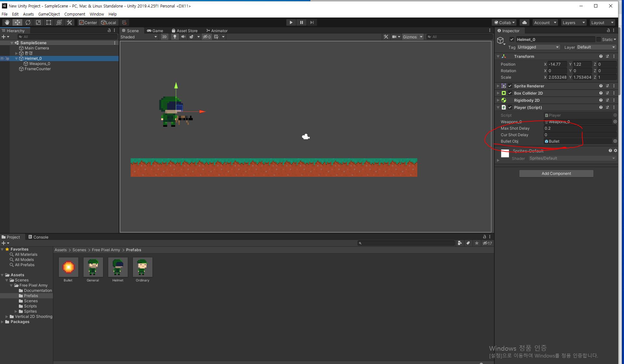624x364 pixels.
Task: Uncheck the Helmet_0 active checkbox
Action: 512,39
